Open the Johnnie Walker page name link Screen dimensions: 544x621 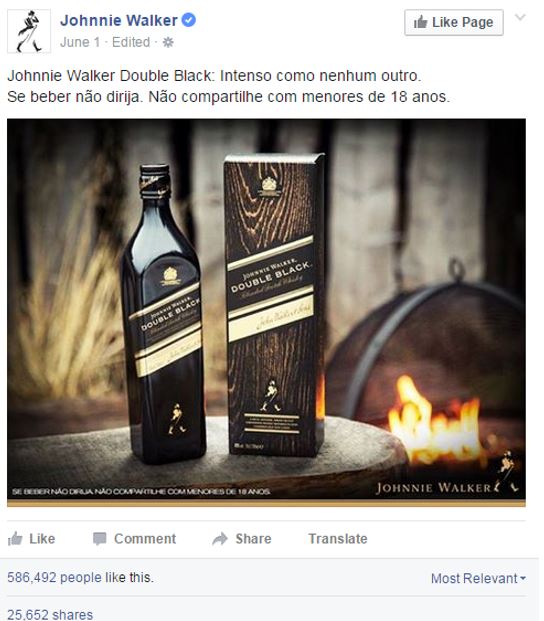(119, 20)
